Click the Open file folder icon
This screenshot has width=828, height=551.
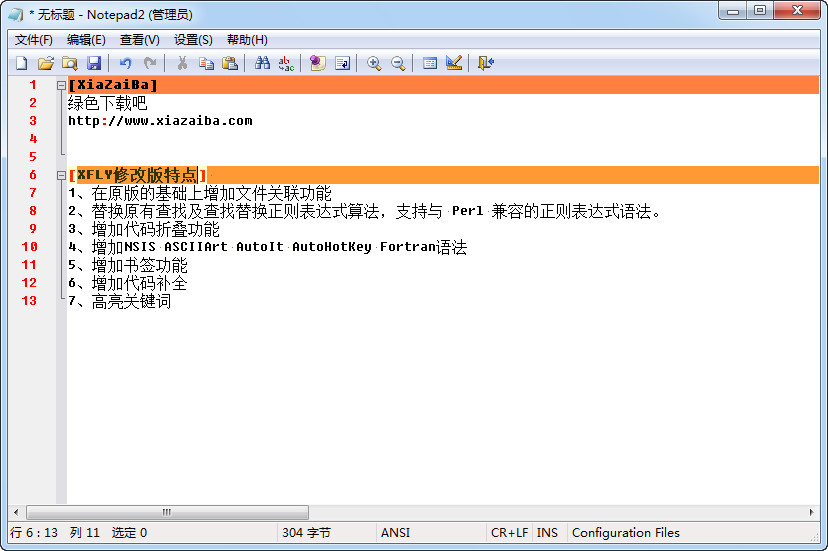click(x=46, y=63)
